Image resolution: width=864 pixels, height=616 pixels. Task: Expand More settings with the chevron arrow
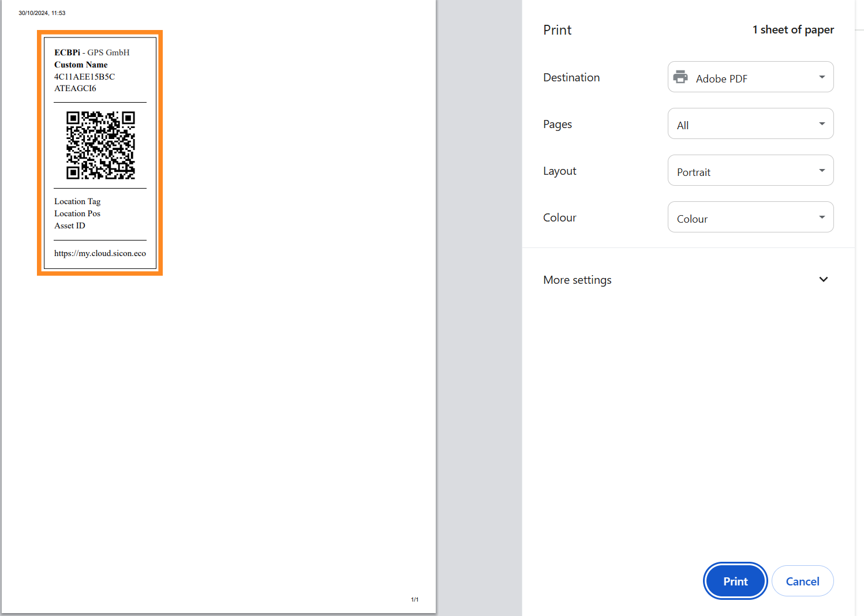click(823, 280)
